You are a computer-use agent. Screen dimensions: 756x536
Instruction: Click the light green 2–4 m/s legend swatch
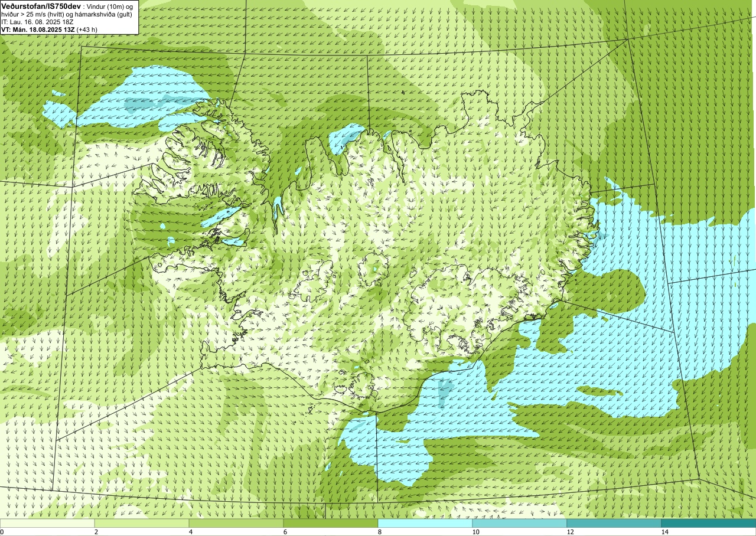[x=142, y=523]
